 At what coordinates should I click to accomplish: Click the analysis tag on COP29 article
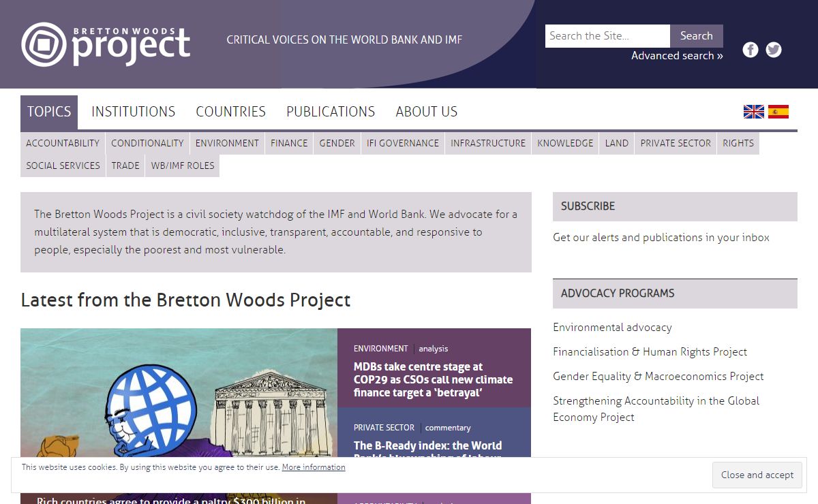pyautogui.click(x=434, y=349)
